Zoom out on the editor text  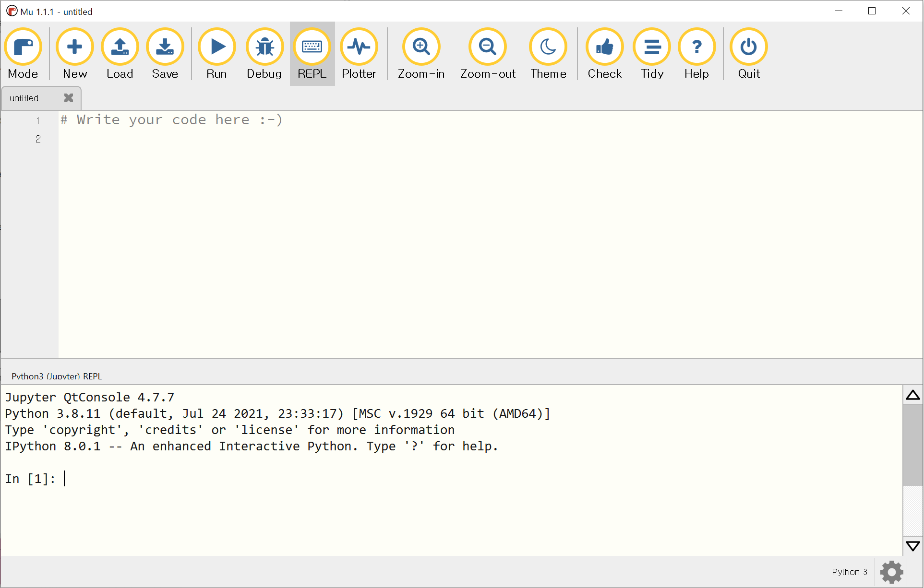(488, 47)
